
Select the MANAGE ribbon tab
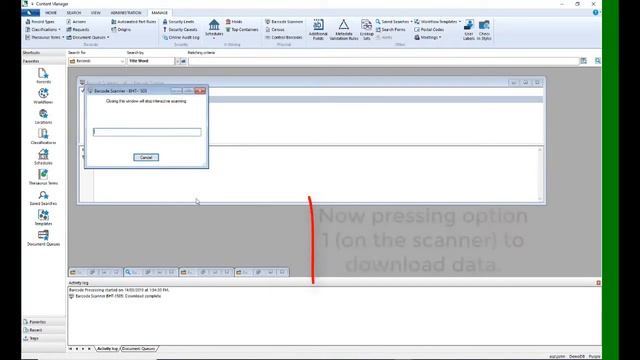pyautogui.click(x=160, y=13)
